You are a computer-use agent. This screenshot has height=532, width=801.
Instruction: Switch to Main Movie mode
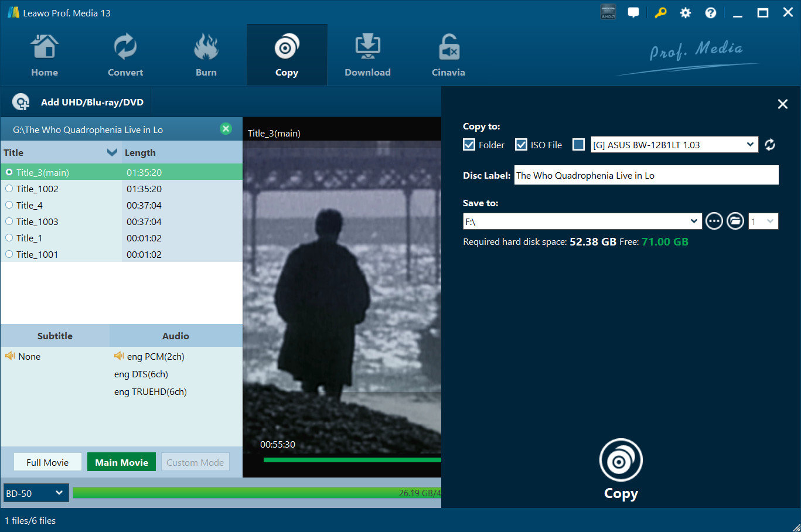(122, 462)
